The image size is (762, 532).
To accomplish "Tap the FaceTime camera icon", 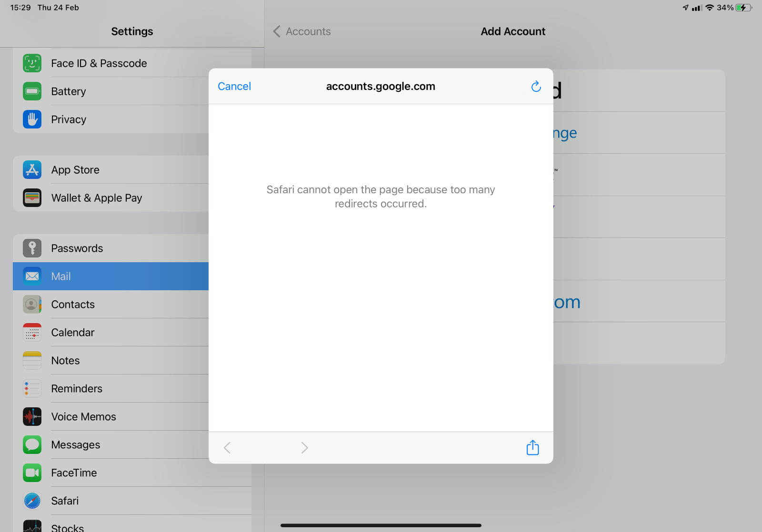I will tap(32, 473).
